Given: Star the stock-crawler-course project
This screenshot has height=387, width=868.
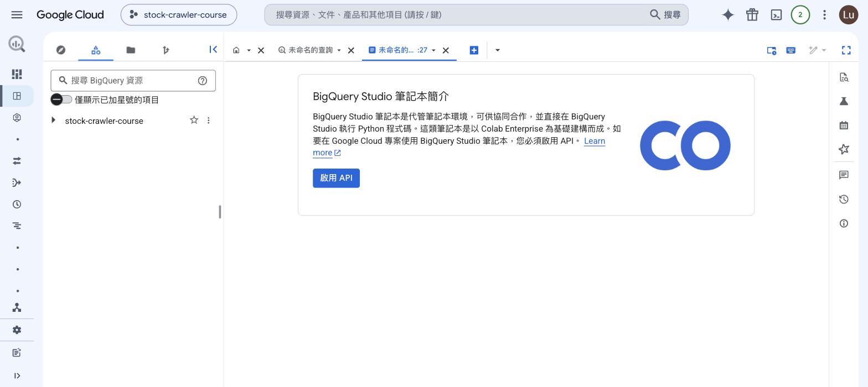Looking at the screenshot, I should pos(194,120).
